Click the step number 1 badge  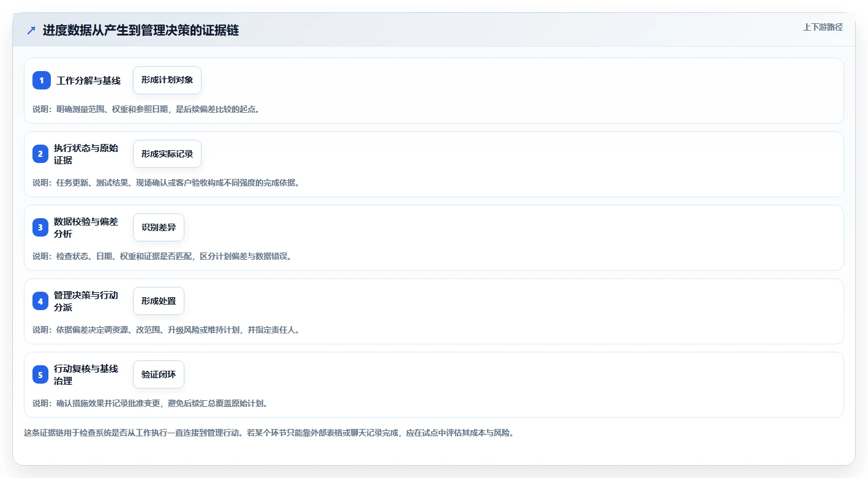click(42, 80)
